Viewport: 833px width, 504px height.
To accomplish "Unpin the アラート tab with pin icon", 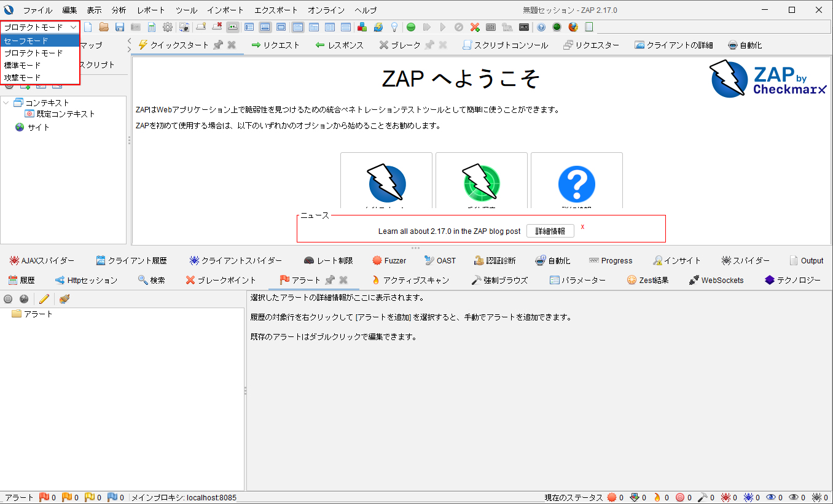I will tap(330, 280).
